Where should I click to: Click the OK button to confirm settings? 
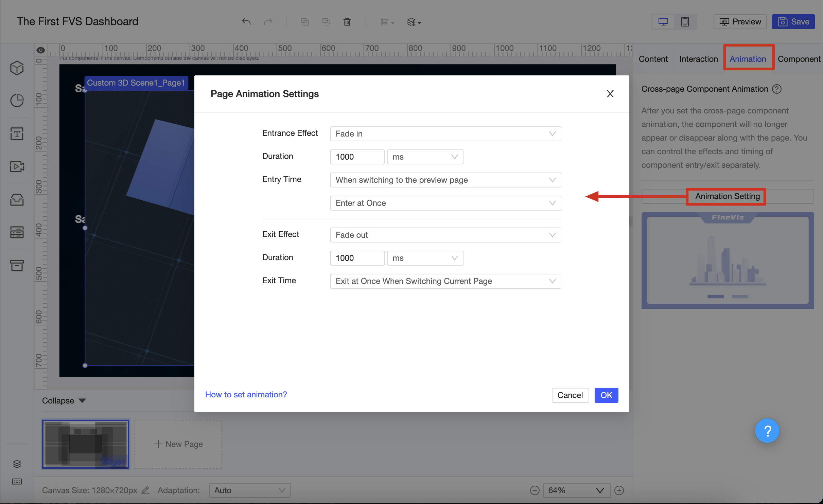[606, 395]
